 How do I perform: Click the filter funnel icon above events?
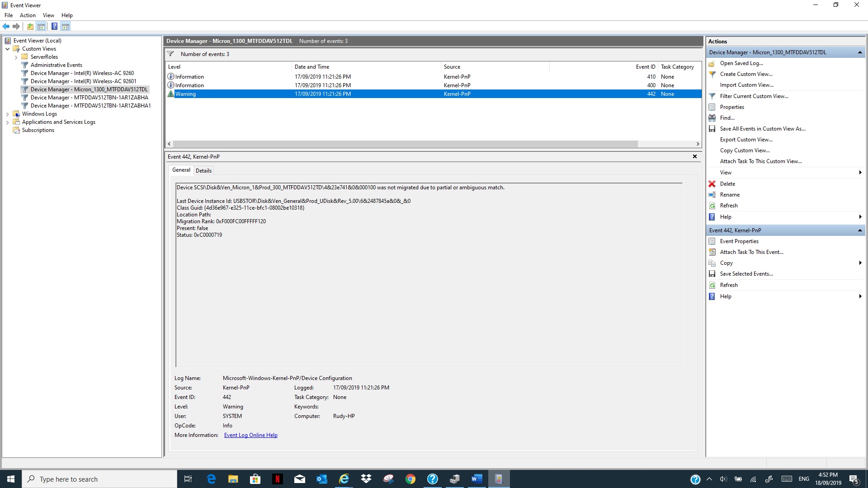(170, 54)
